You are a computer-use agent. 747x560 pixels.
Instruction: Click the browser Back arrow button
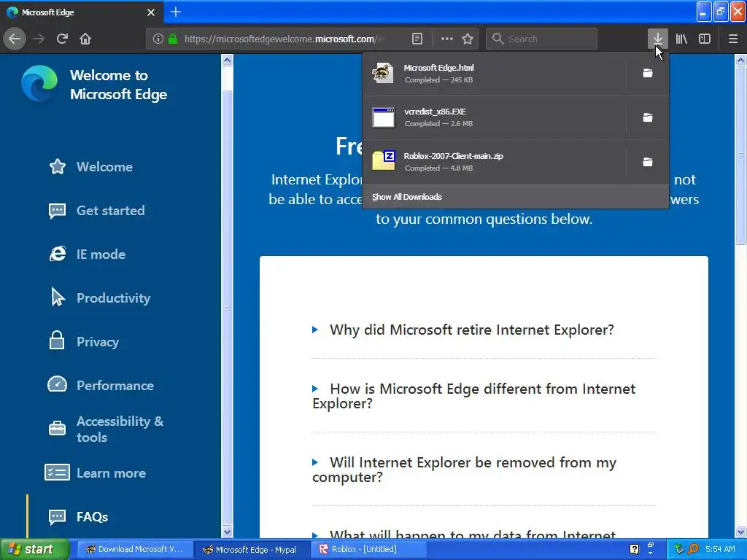tap(15, 39)
